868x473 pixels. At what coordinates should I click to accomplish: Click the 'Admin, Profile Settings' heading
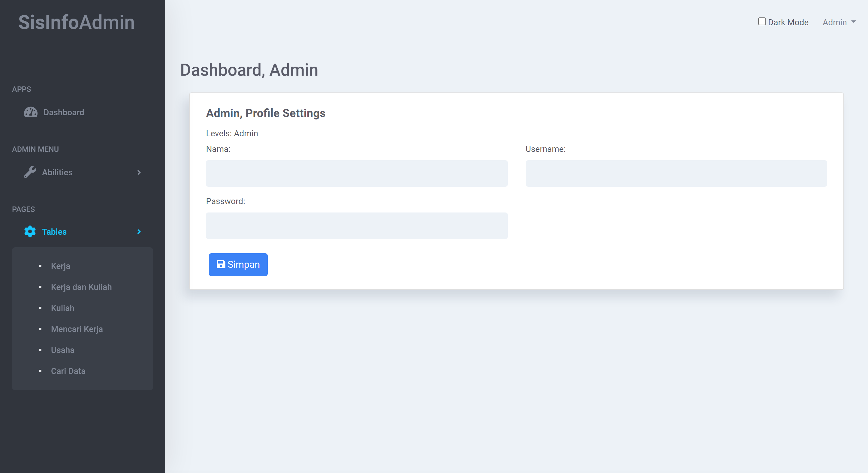click(x=266, y=113)
